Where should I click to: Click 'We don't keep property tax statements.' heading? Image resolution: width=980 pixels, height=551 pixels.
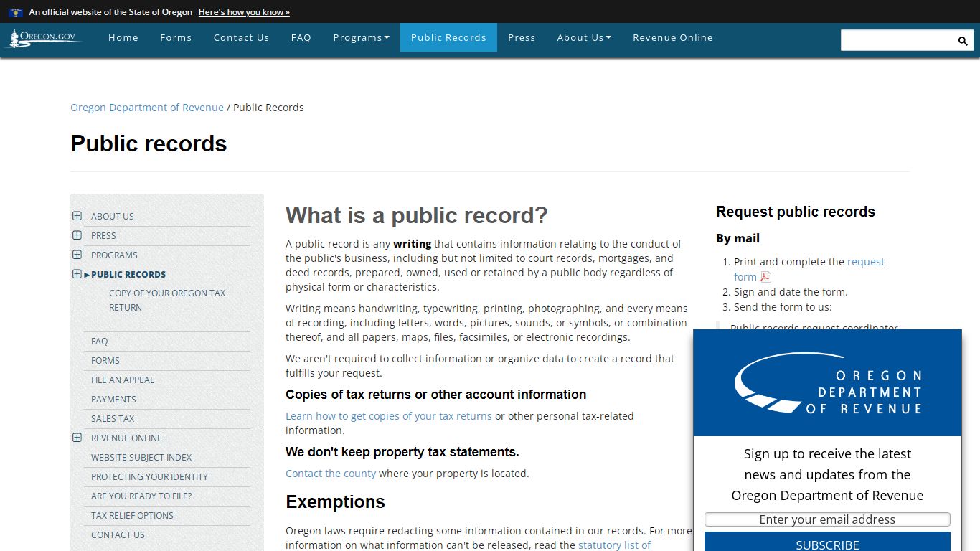pos(402,452)
